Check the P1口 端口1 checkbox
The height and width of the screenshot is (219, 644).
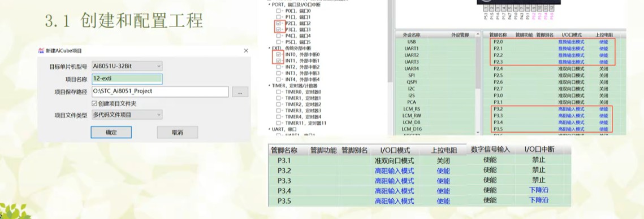[x=279, y=17]
